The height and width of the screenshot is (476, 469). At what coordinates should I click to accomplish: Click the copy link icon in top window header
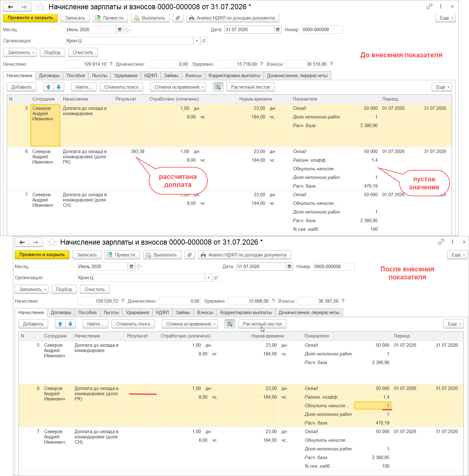tap(429, 6)
